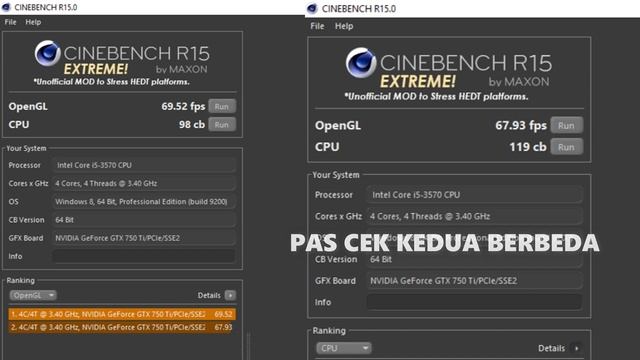Select ranking entry with score 69.52
Screen dimensions: 640x360
coord(122,314)
